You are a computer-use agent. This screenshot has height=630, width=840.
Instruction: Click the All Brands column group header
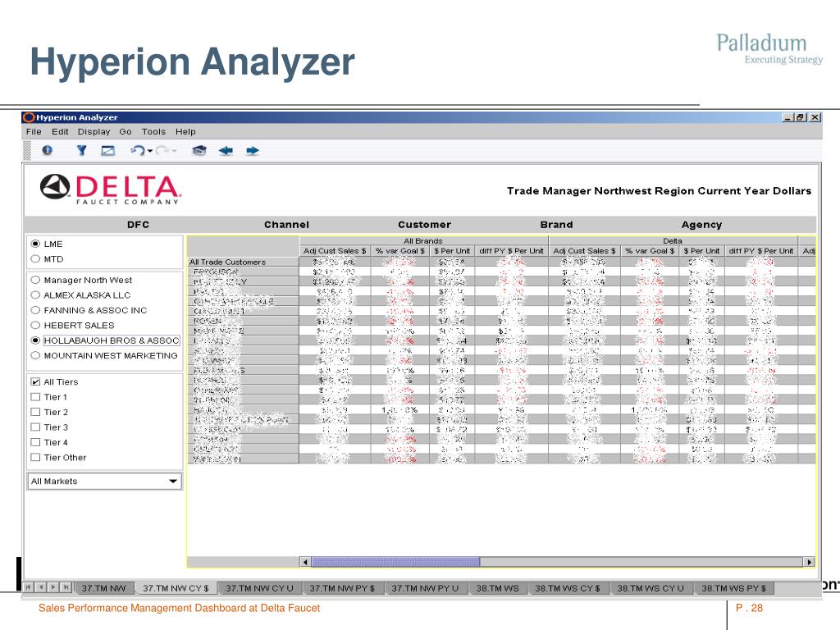point(423,240)
